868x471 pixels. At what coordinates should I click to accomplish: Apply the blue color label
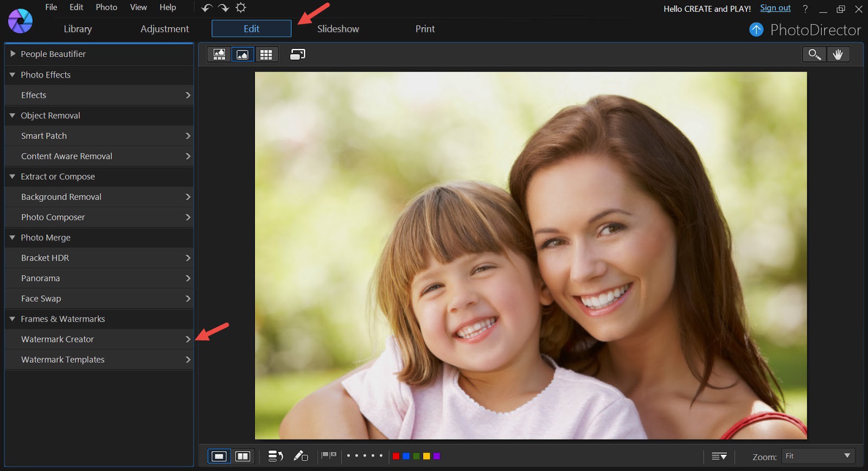click(406, 456)
